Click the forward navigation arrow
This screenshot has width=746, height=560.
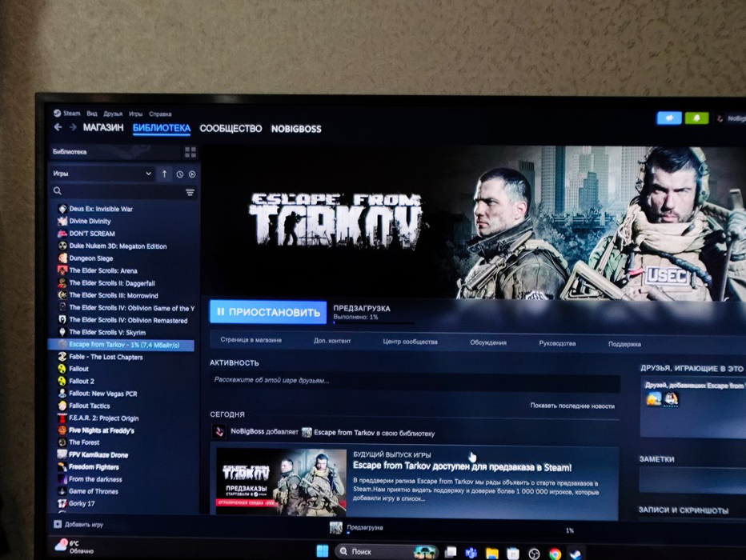coord(73,127)
